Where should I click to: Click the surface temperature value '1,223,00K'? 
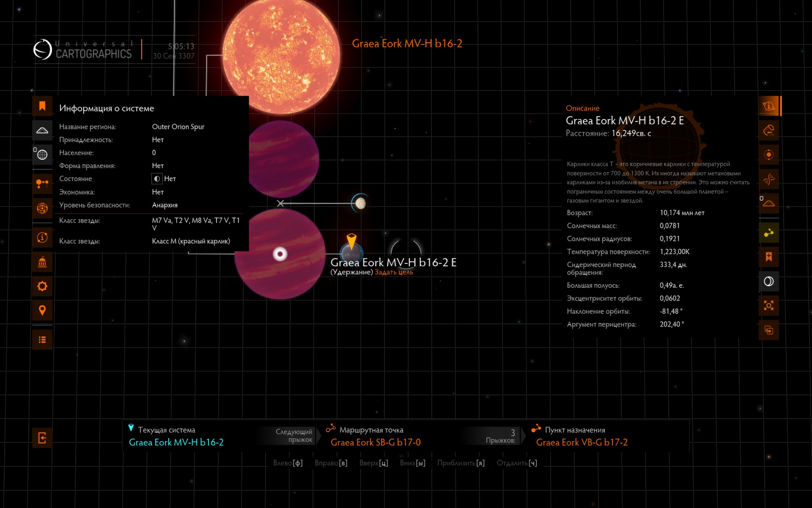[x=675, y=252]
